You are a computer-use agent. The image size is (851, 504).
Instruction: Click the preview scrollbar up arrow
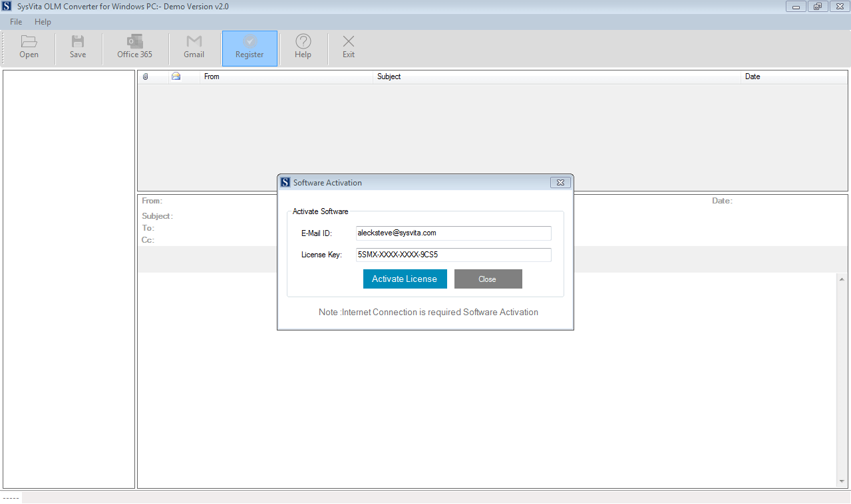click(x=842, y=279)
